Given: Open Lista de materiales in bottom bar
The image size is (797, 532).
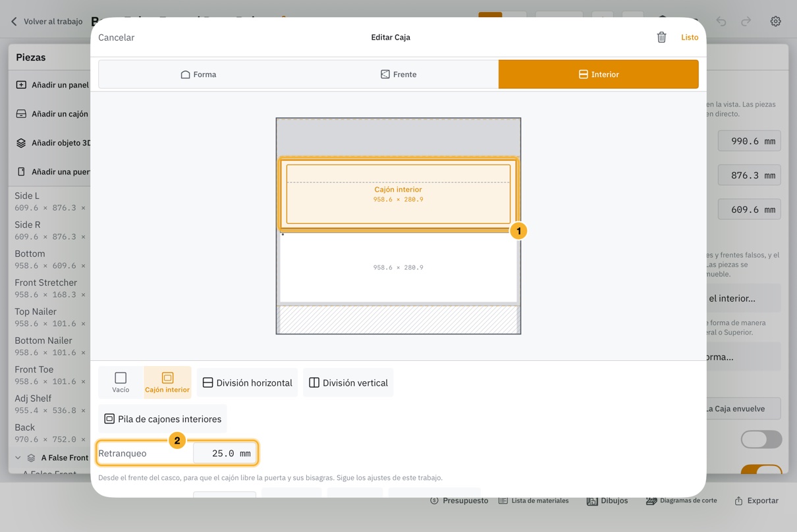Looking at the screenshot, I should coord(534,500).
